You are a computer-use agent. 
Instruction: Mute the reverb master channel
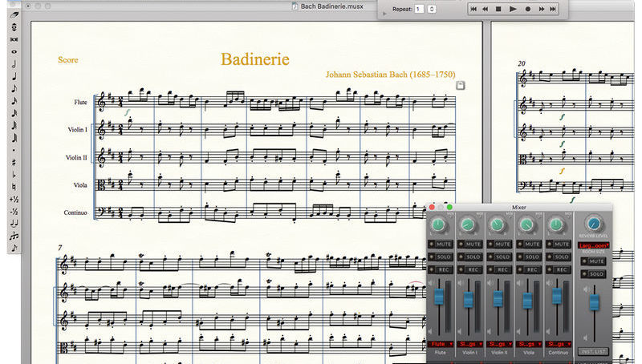pyautogui.click(x=593, y=261)
